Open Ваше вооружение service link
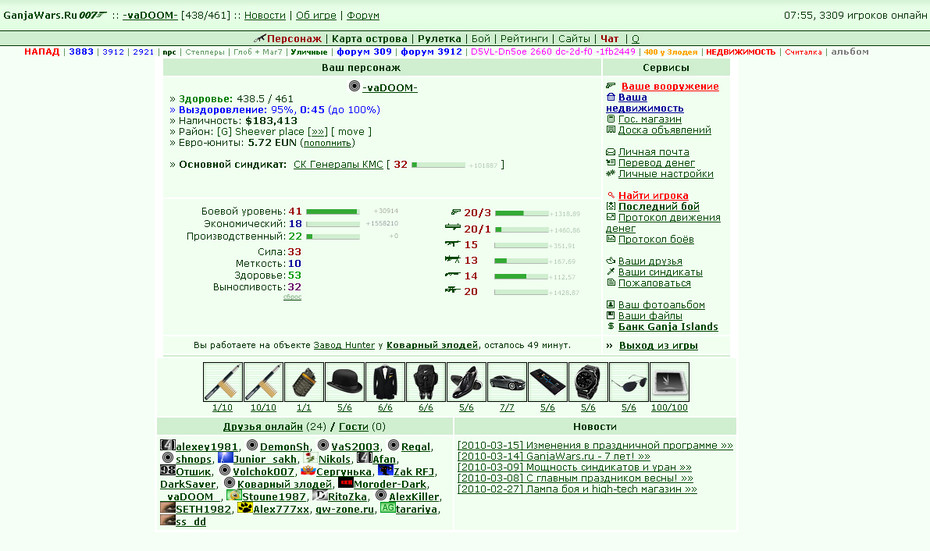Screen dimensions: 930x551 point(670,86)
